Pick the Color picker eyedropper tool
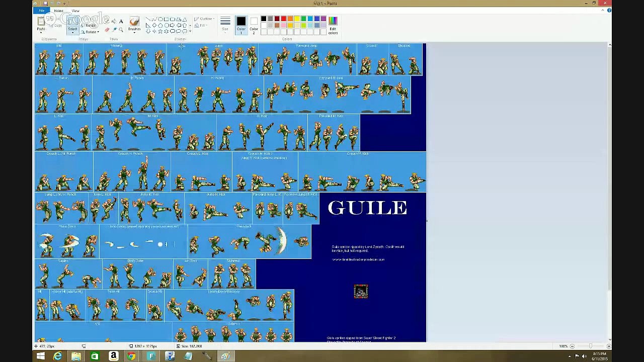The image size is (644, 362). 114,30
